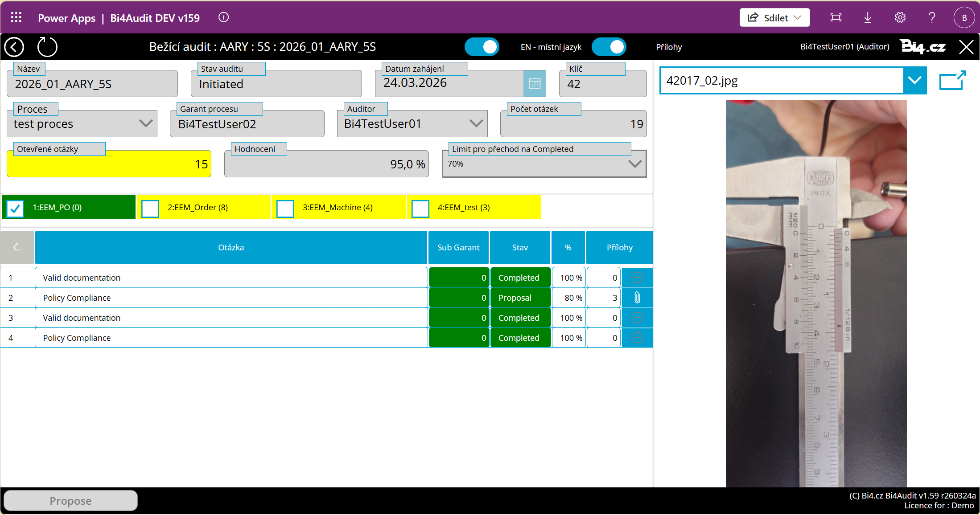Open Power Apps settings gear

click(x=900, y=17)
